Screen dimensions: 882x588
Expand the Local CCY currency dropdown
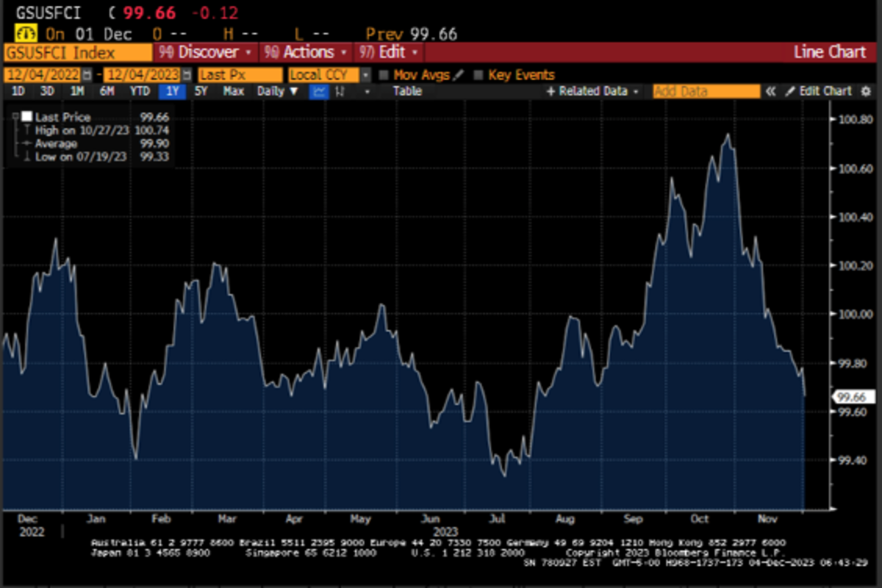[365, 75]
